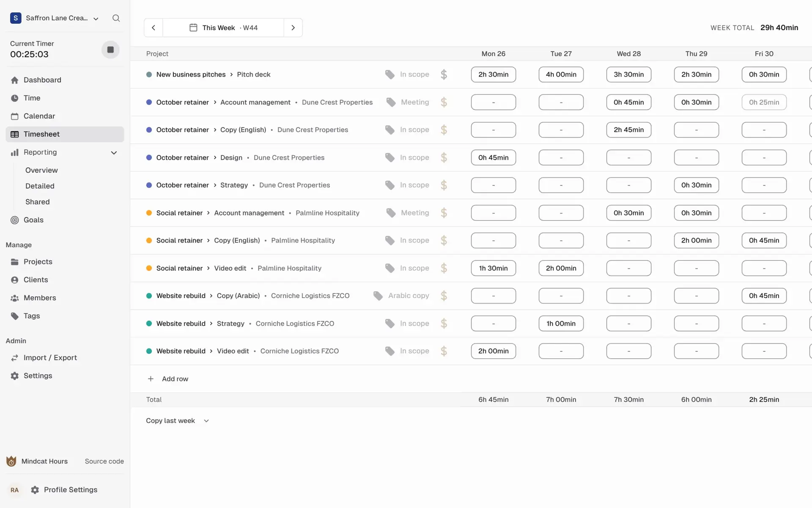Collapse the Reporting section chevron
812x508 pixels.
[x=114, y=152]
